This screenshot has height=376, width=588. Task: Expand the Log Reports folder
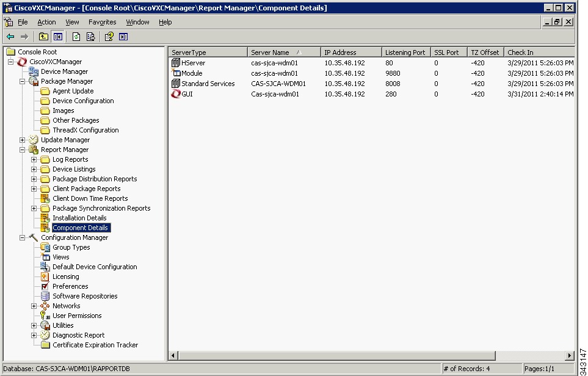(x=34, y=159)
